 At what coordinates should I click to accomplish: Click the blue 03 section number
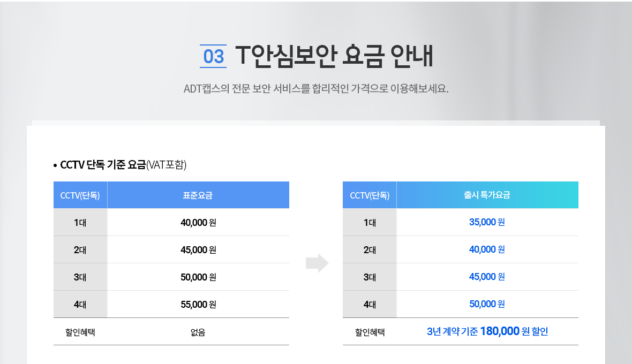click(x=213, y=56)
